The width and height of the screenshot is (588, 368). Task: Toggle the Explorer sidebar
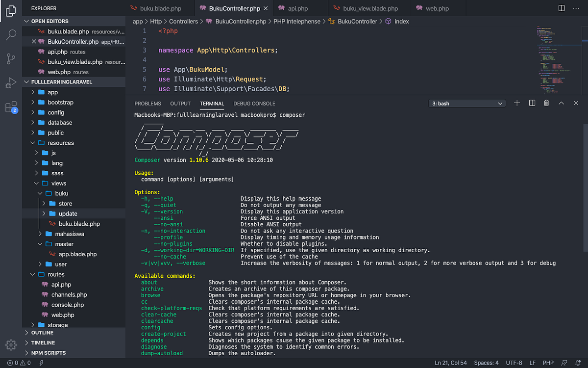pyautogui.click(x=10, y=11)
